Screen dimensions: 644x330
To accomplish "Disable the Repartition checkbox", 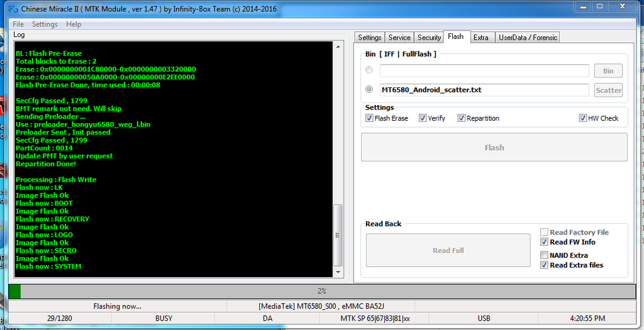I will pyautogui.click(x=462, y=118).
